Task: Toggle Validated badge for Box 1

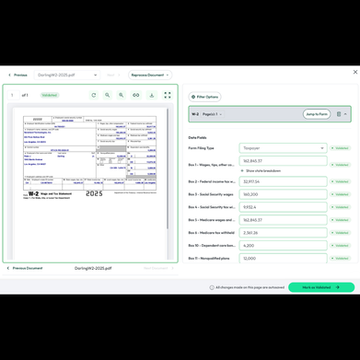Action: (340, 165)
